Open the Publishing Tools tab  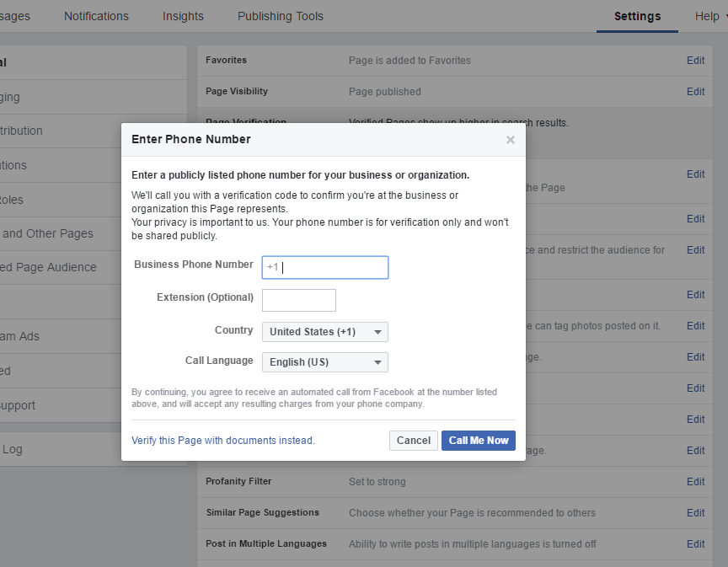[x=281, y=16]
